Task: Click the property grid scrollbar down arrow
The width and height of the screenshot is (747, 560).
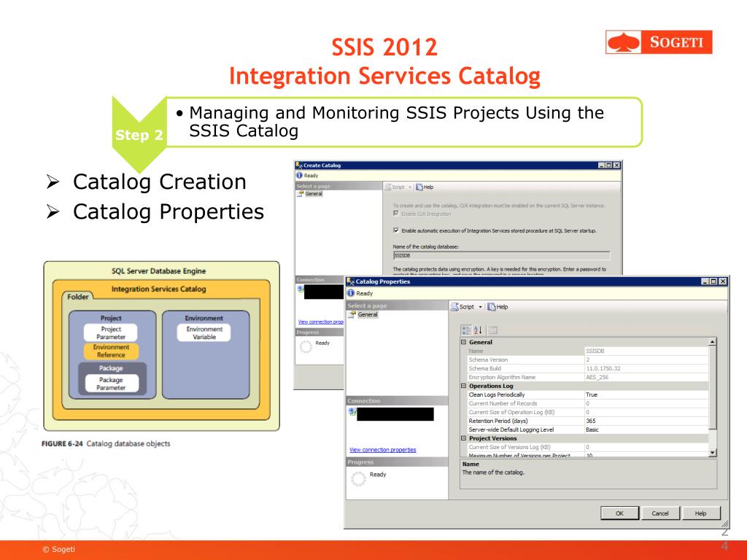Action: tap(712, 453)
